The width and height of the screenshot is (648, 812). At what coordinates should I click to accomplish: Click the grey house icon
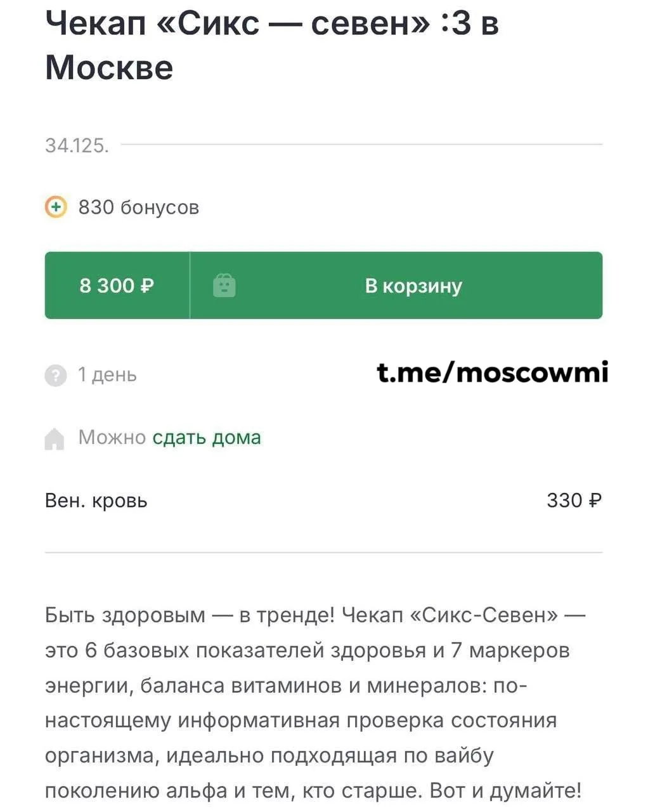[x=55, y=438]
